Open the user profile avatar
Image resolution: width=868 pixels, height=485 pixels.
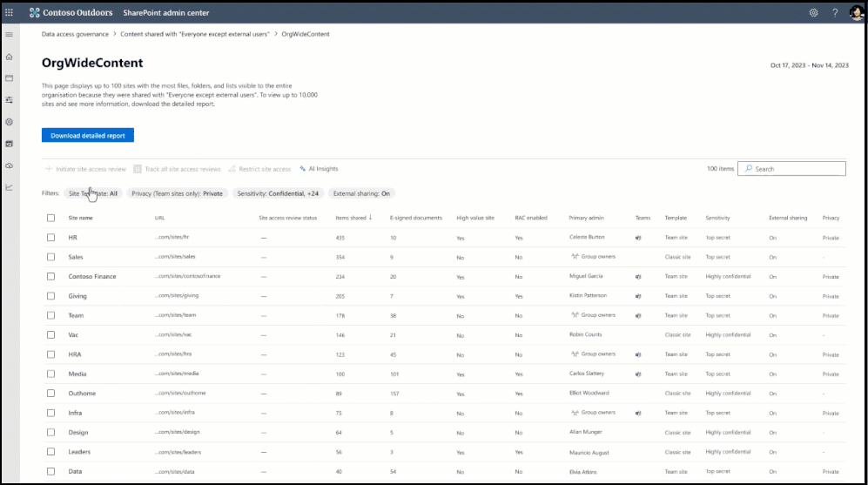(856, 13)
